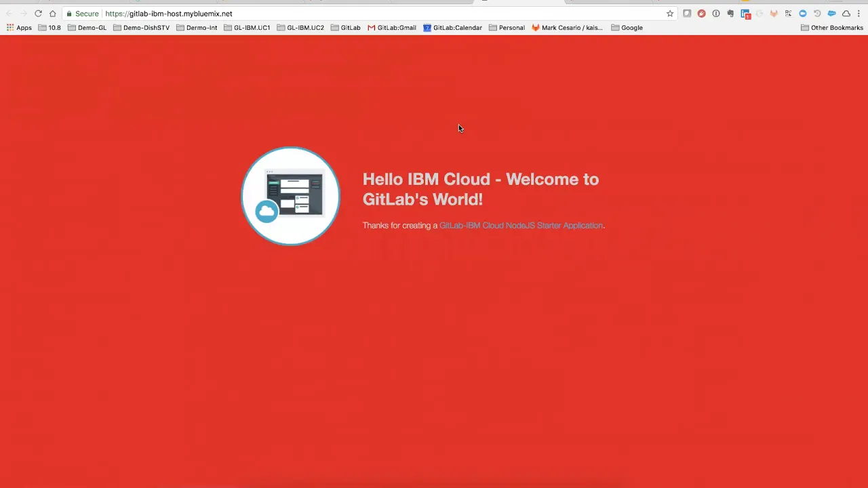Go to the browser home page icon

click(52, 14)
